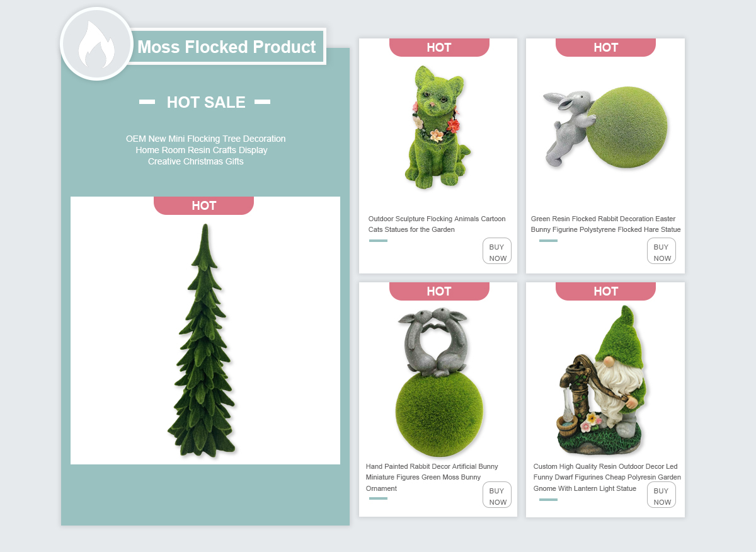Click BUY NOW for the flocking cat statue

[497, 251]
